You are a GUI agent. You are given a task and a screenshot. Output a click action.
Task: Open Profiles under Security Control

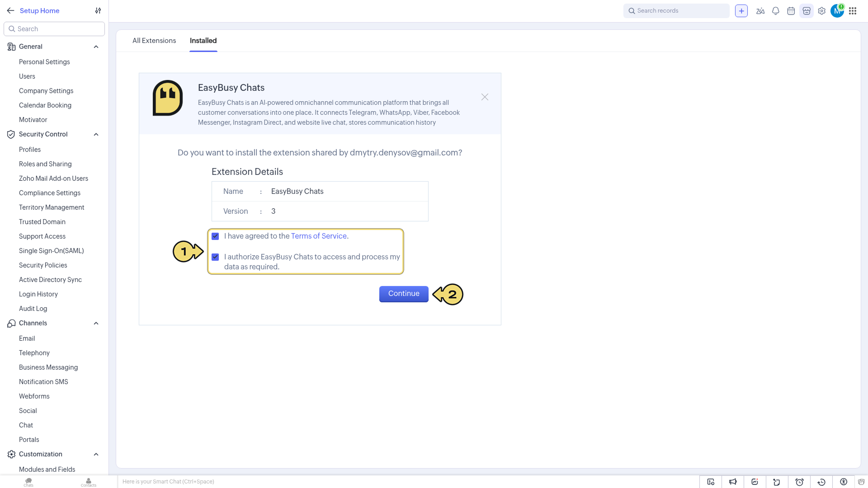[30, 150]
